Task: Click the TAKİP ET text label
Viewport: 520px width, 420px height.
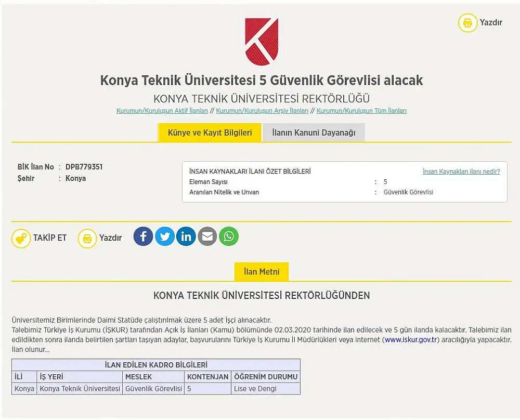Action: pos(50,238)
